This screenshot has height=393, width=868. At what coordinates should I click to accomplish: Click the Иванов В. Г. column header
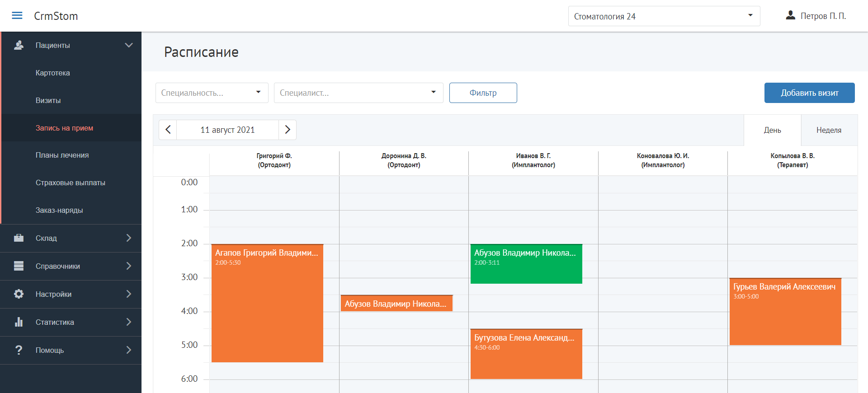(x=533, y=160)
